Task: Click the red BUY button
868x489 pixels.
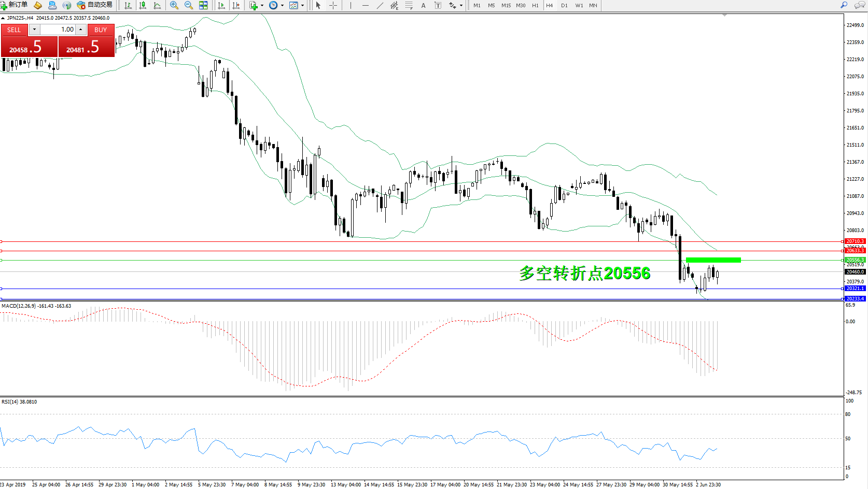Action: [x=101, y=30]
